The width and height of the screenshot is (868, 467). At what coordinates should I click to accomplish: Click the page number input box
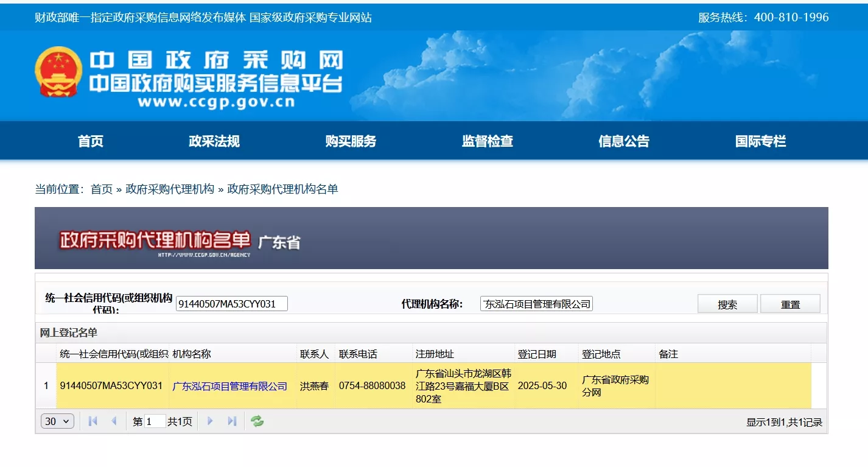155,421
